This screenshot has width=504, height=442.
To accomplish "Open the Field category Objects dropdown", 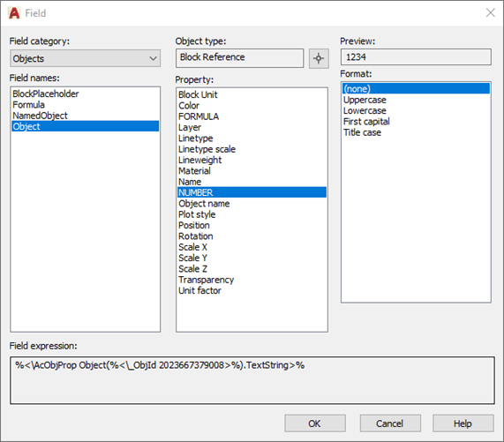I will tap(86, 58).
